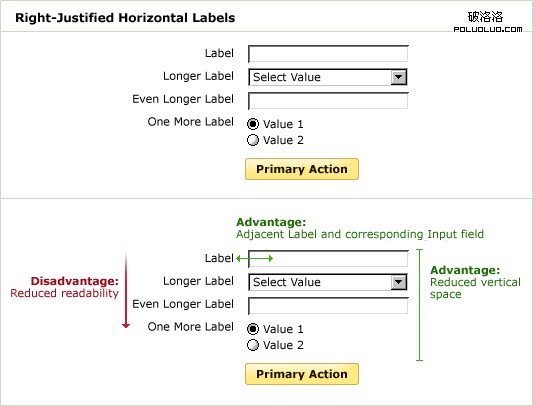Click the Disadvantage: red heading text

(74, 281)
